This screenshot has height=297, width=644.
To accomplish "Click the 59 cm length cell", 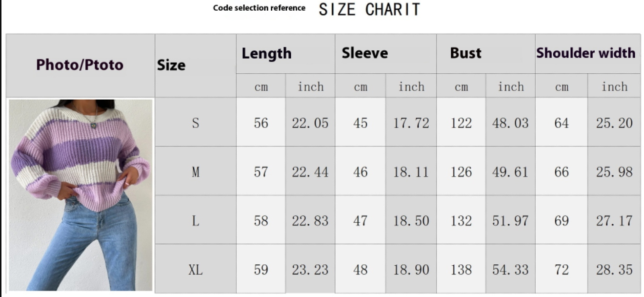I will pyautogui.click(x=261, y=269).
